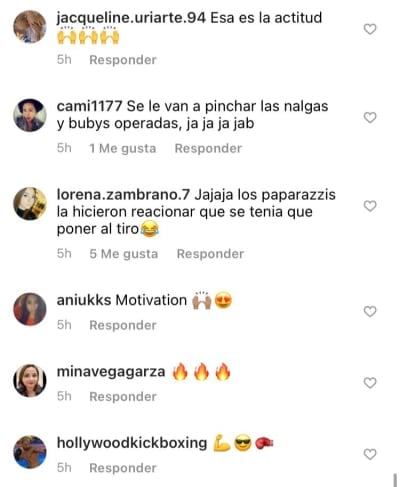Tap heart icon on cami1177's comment

[x=370, y=117]
